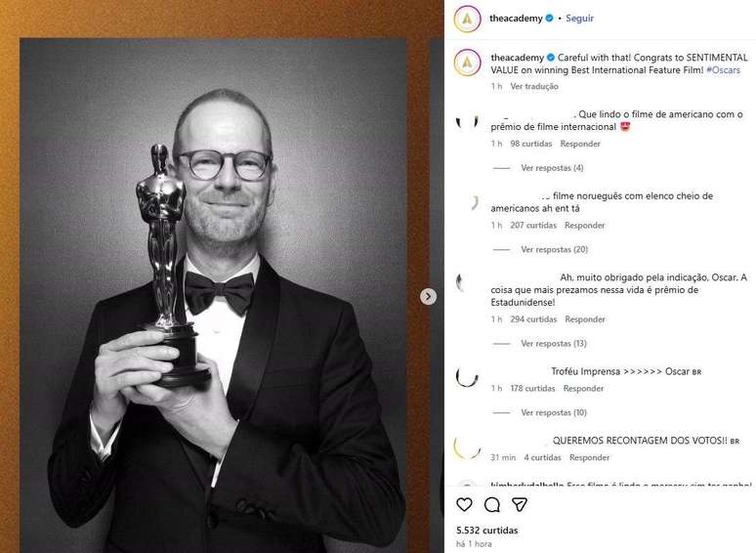The image size is (756, 553).
Task: Reply to the QUEREMOS RECONTAGEM comment
Action: tap(589, 457)
